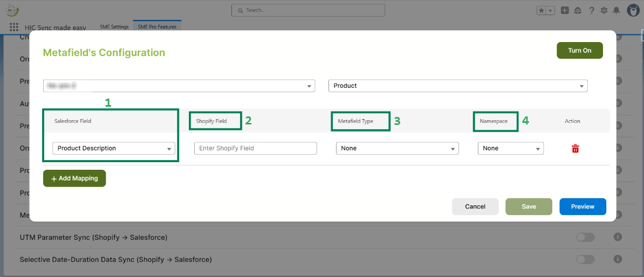Click the favorites star icon

542,10
